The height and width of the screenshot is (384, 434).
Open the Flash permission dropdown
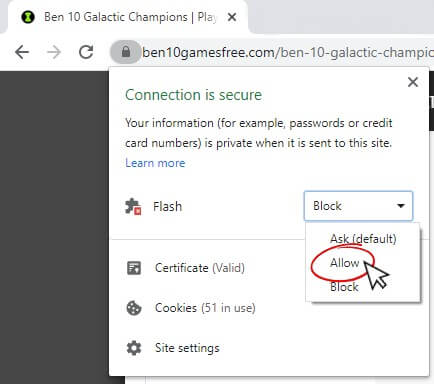point(358,206)
